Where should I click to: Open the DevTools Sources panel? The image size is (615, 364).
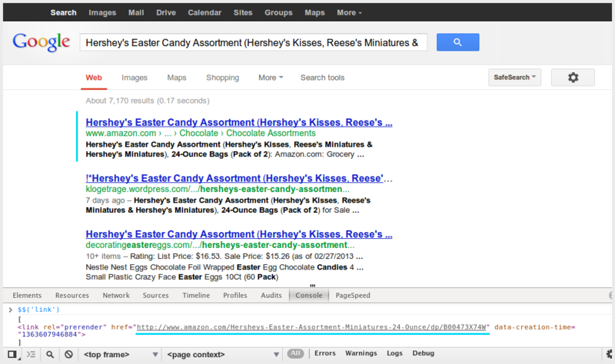(156, 296)
